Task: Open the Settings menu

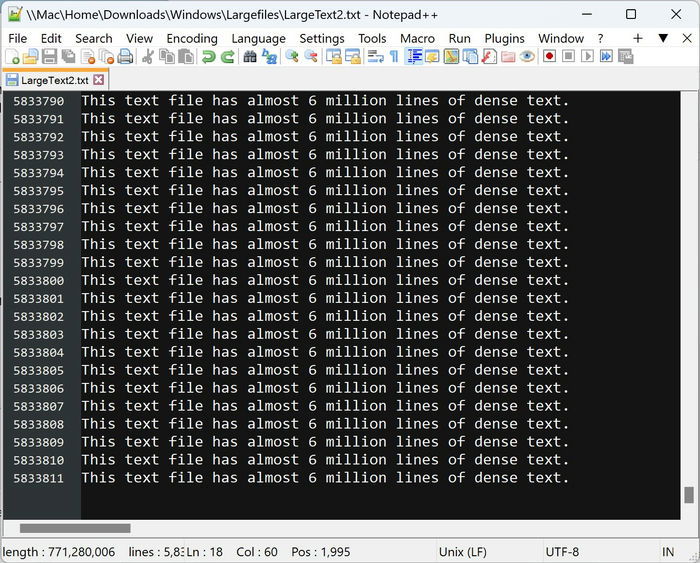Action: pos(322,38)
